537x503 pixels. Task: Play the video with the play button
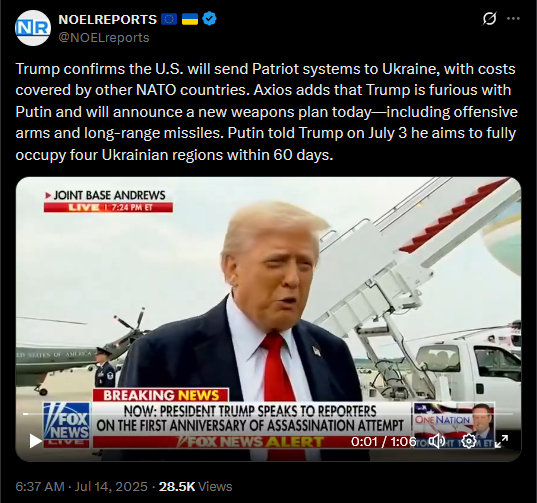click(x=35, y=441)
